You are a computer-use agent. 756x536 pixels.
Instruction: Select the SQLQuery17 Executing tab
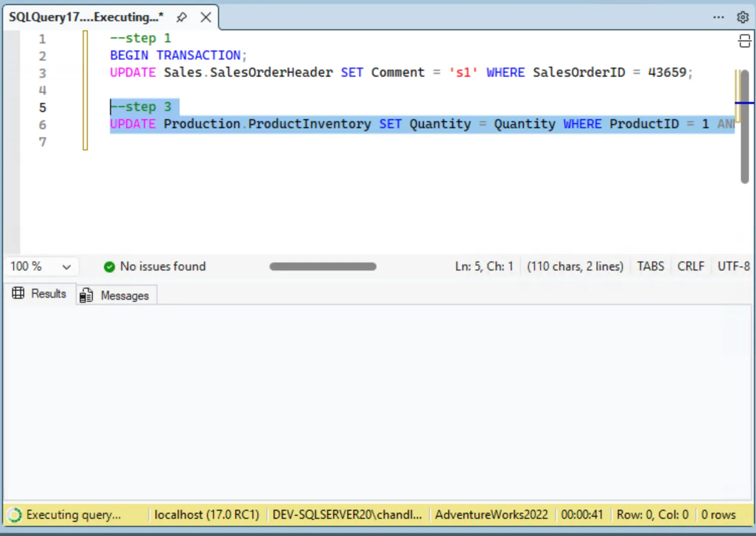(x=86, y=17)
